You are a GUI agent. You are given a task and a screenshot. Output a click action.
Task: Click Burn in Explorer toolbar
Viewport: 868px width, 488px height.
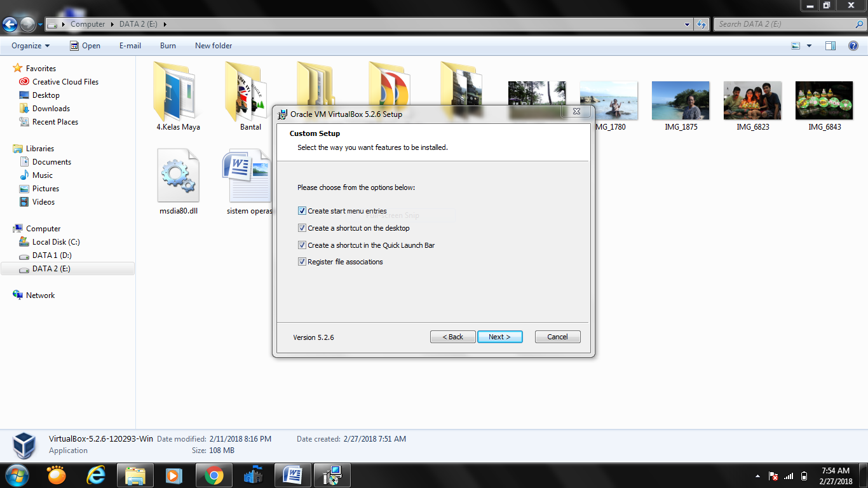tap(168, 46)
